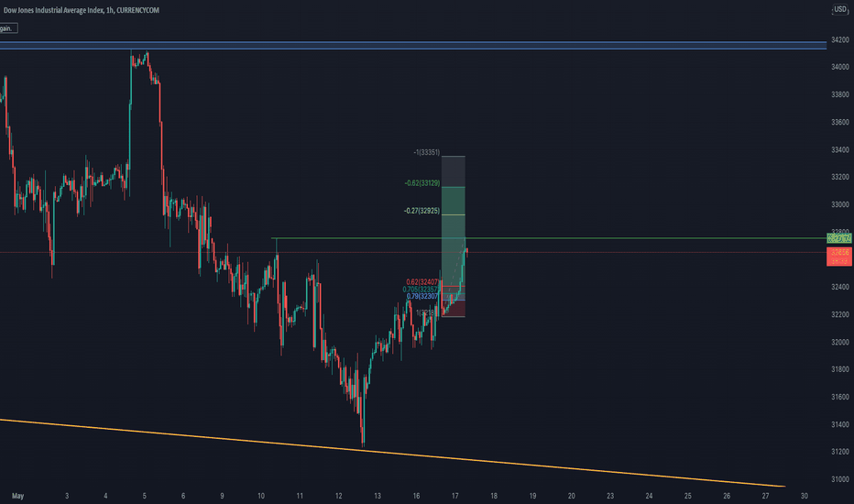Click the 31800 price axis label
Screen dimensions: 854x504
(x=840, y=369)
